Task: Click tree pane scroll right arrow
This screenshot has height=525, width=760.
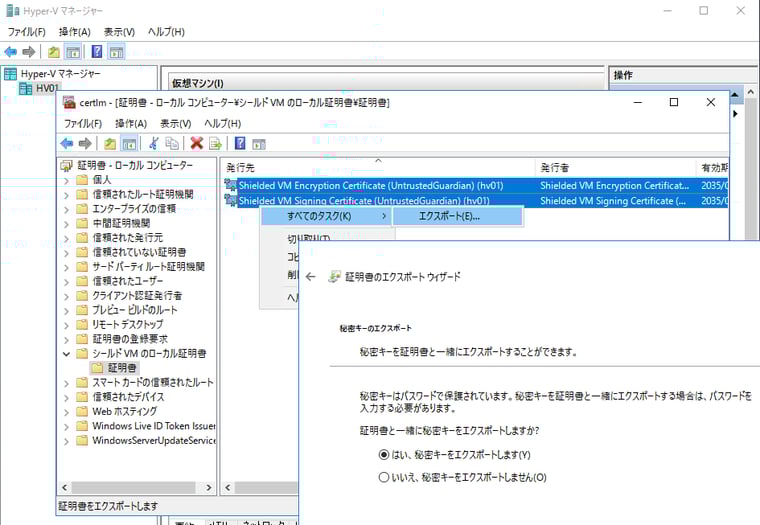Action: (209, 488)
